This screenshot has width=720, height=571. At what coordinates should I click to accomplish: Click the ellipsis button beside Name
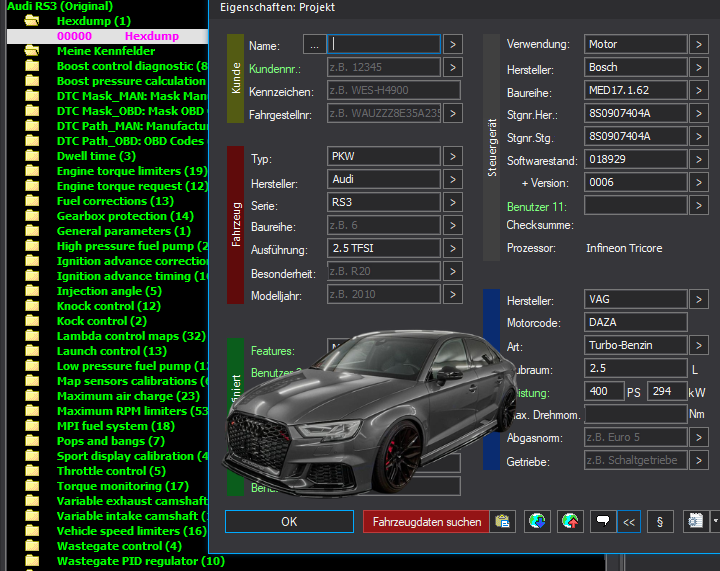pyautogui.click(x=315, y=45)
